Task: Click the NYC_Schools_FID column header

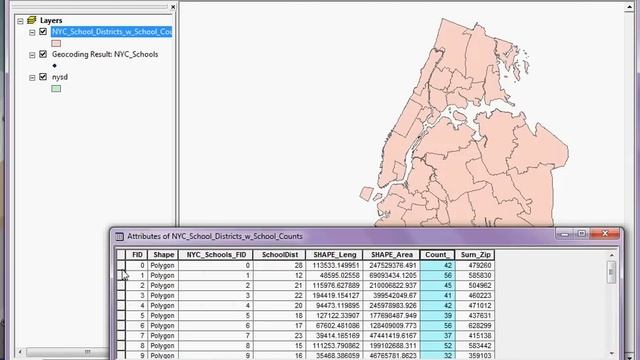Action: click(216, 255)
